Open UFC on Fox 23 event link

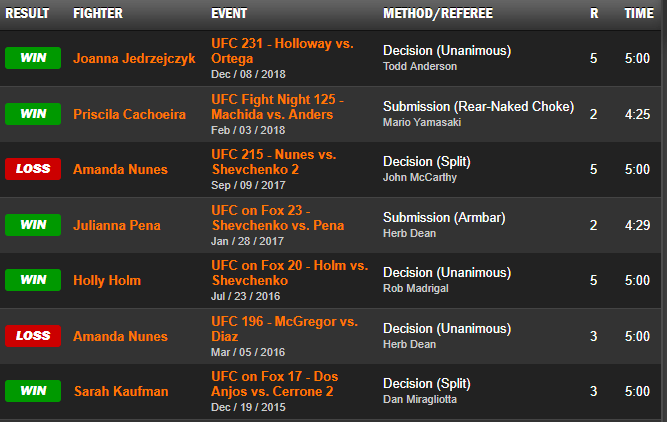pyautogui.click(x=277, y=217)
